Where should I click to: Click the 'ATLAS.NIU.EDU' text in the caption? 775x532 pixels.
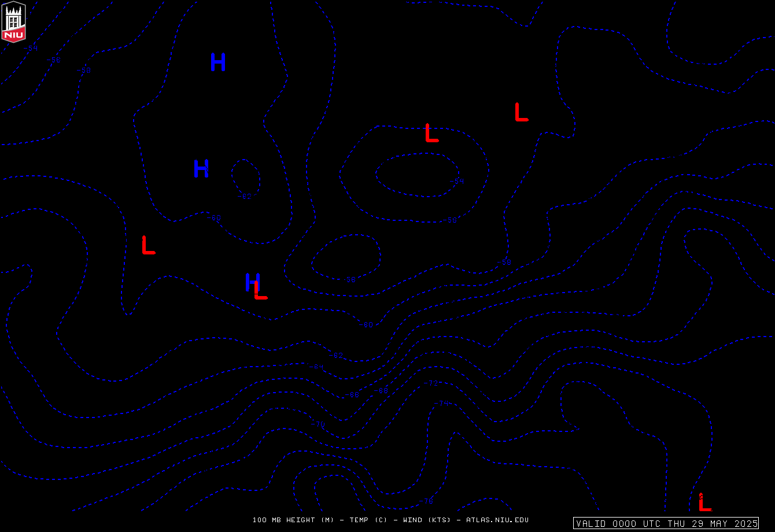tap(497, 520)
